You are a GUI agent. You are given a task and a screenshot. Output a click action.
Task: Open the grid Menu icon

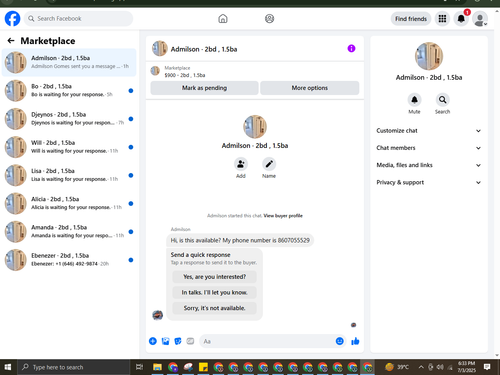442,19
